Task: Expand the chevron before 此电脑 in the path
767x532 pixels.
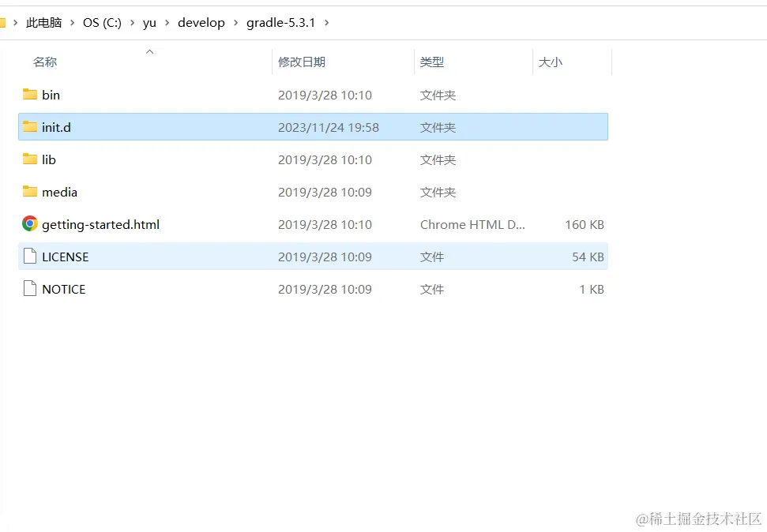Action: pyautogui.click(x=15, y=22)
